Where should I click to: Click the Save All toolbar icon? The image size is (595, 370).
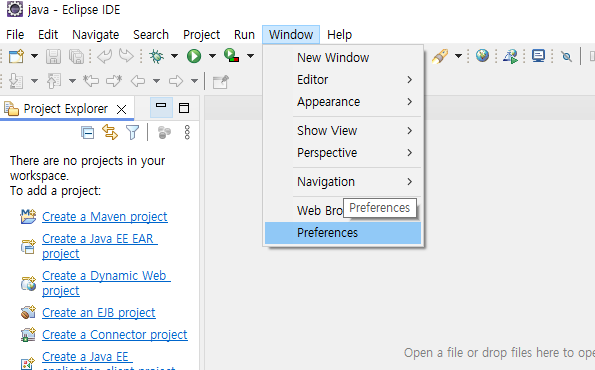76,56
